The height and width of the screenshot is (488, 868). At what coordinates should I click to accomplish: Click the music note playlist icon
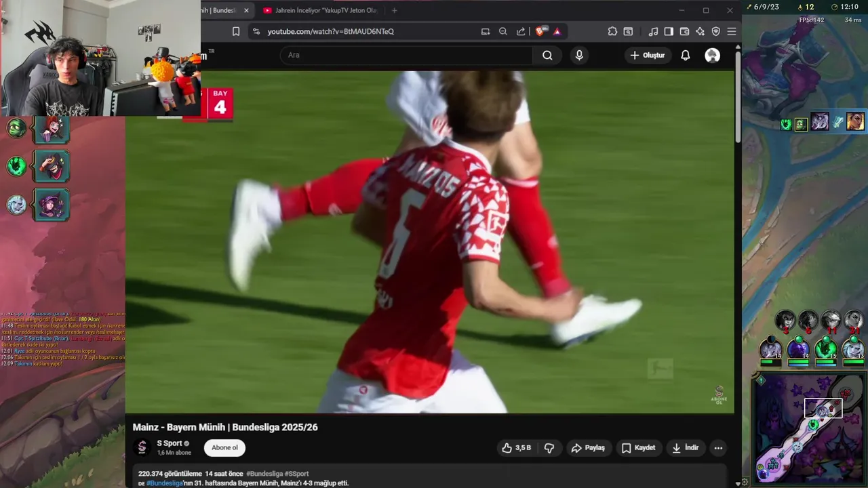coord(653,31)
